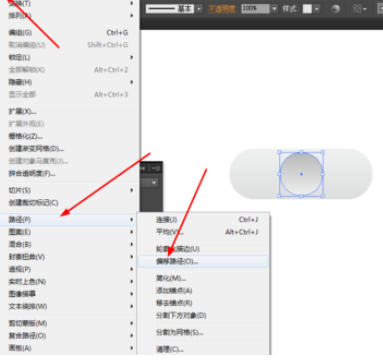Choose 连接(J) in the path submenu
The height and width of the screenshot is (364, 383).
[203, 220]
